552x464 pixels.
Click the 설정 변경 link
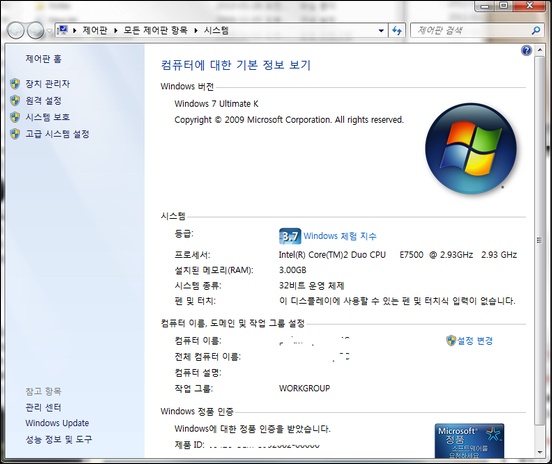(x=475, y=340)
